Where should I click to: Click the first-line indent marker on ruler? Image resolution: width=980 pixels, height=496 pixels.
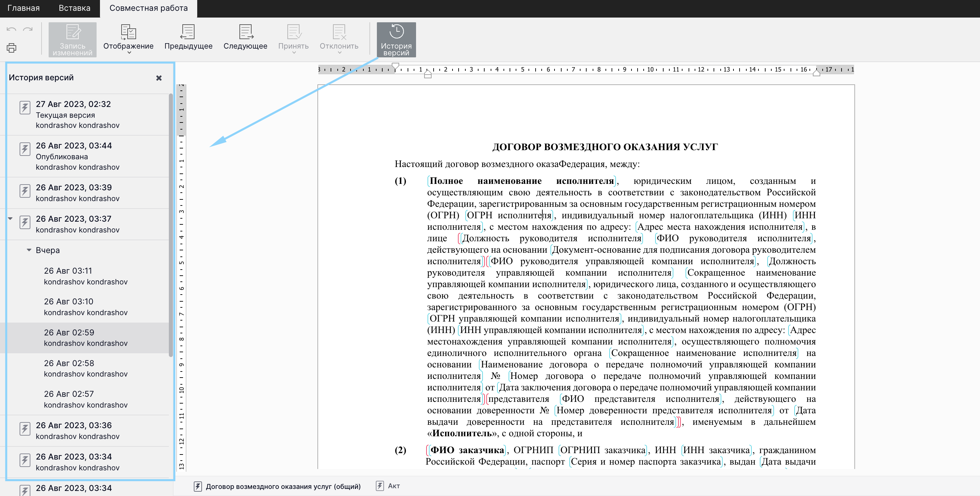(396, 66)
